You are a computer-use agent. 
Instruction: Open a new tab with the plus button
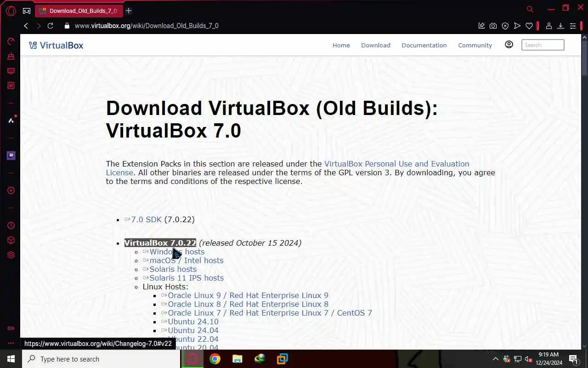click(129, 11)
